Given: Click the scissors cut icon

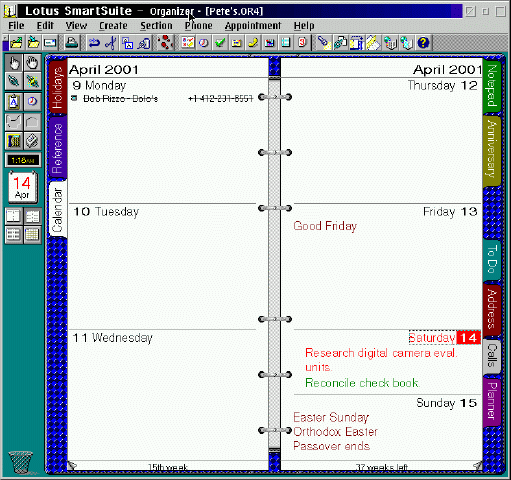Looking at the screenshot, I should (x=111, y=43).
